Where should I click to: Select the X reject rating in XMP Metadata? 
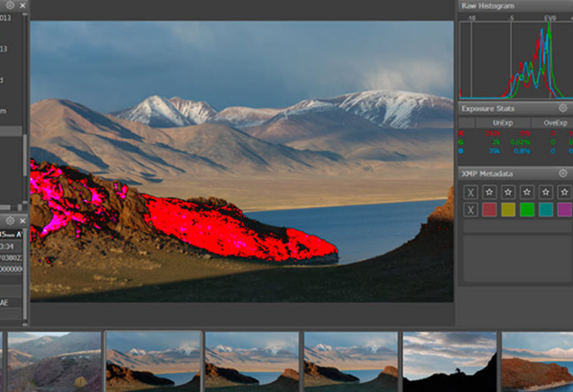click(470, 191)
